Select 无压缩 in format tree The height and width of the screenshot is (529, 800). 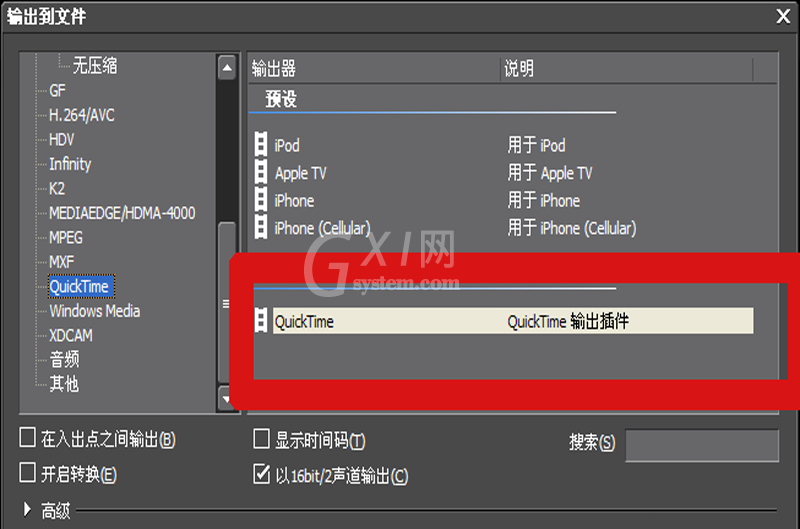pyautogui.click(x=95, y=66)
